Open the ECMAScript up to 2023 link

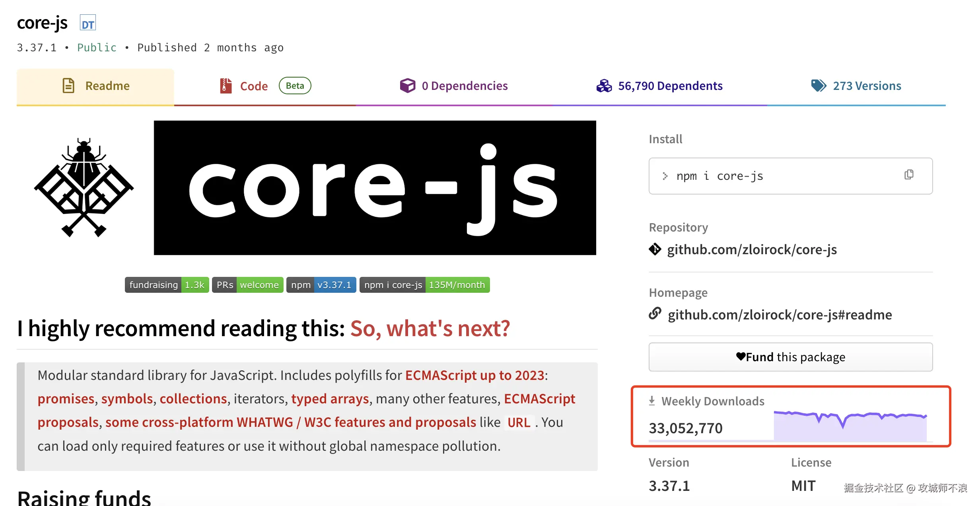click(x=474, y=376)
